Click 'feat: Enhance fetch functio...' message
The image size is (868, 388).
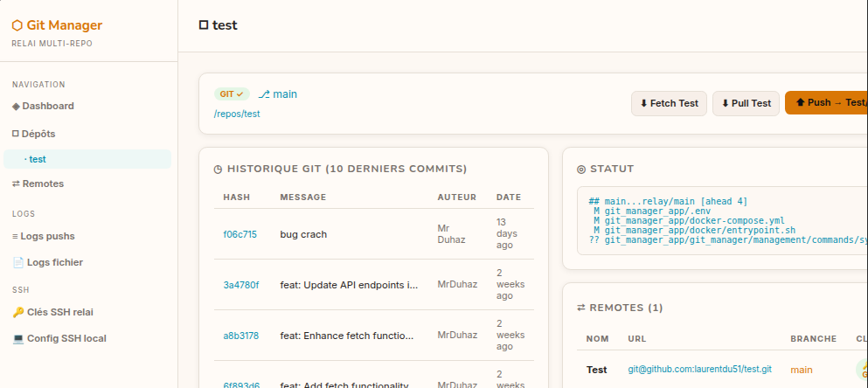pyautogui.click(x=346, y=336)
